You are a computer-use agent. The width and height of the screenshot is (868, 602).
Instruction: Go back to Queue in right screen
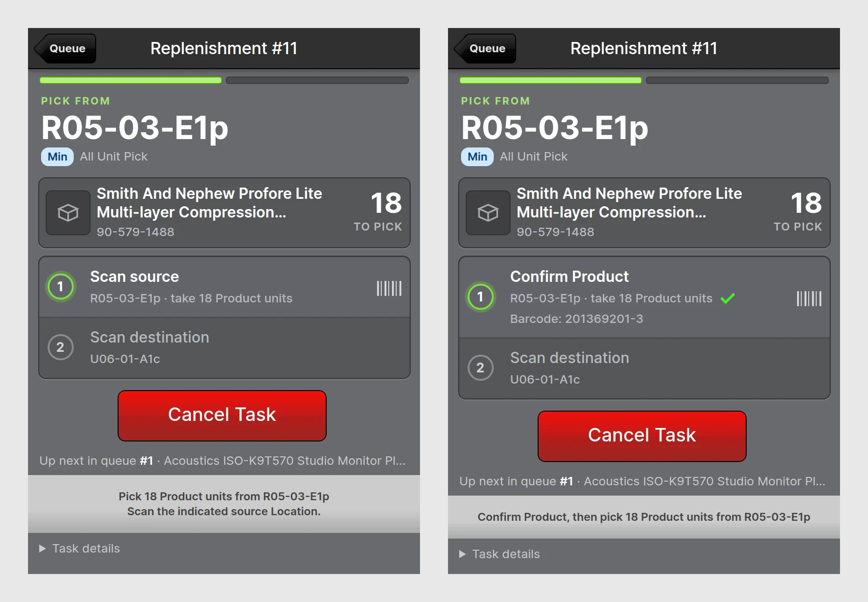tap(485, 49)
